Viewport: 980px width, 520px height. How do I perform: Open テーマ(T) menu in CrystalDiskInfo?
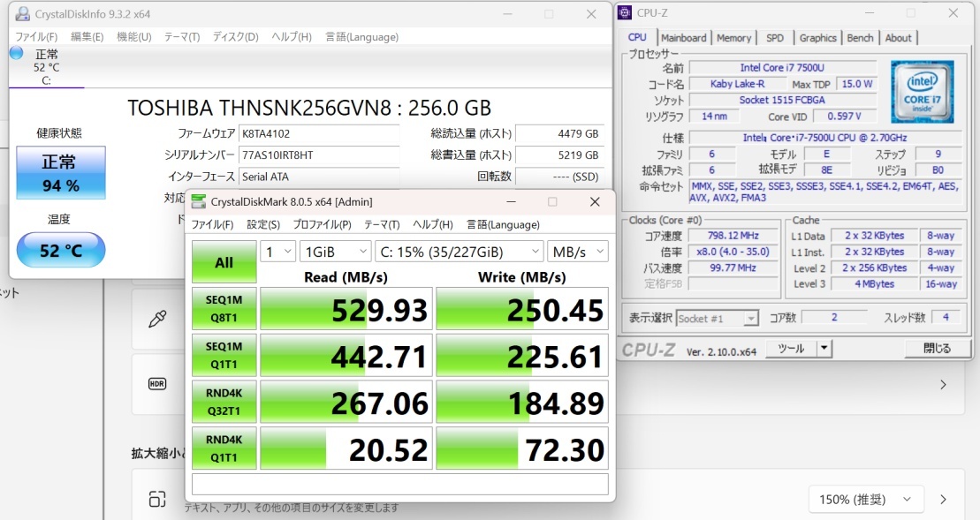coord(182,37)
